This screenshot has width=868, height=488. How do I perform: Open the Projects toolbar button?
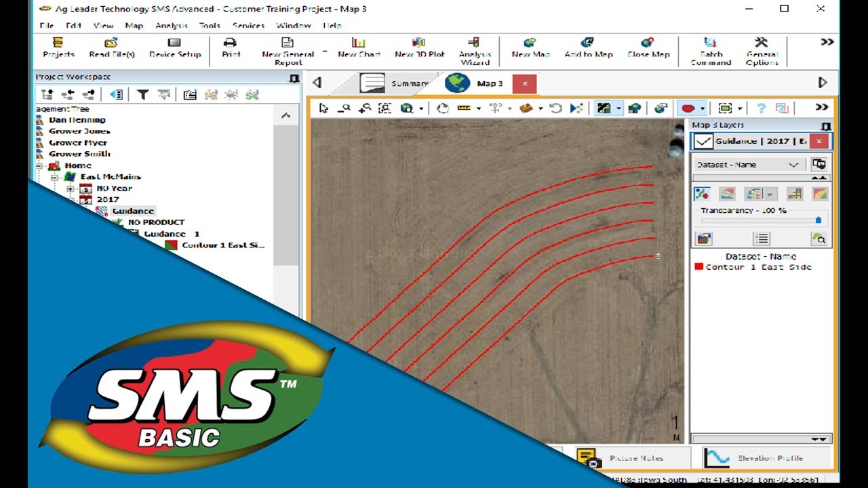[58, 47]
